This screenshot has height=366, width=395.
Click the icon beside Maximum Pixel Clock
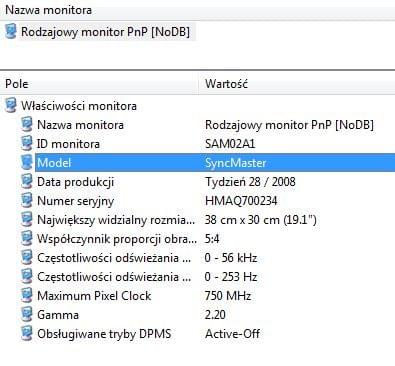[27, 296]
